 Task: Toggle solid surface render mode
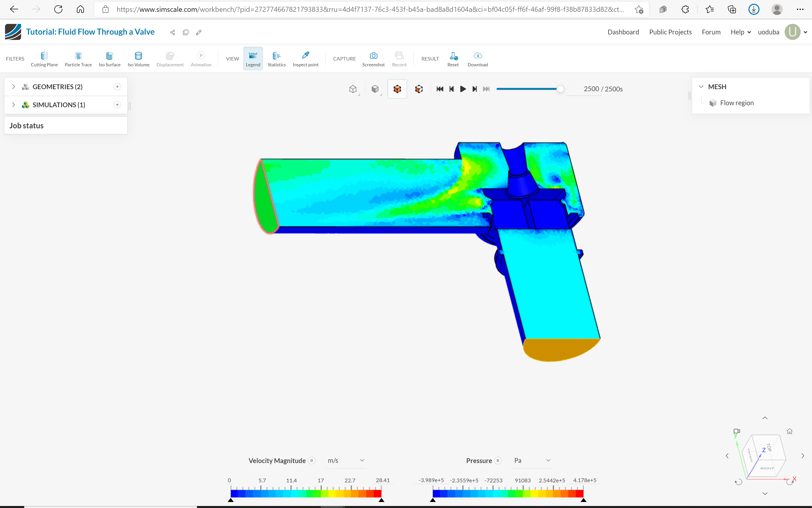tap(375, 89)
